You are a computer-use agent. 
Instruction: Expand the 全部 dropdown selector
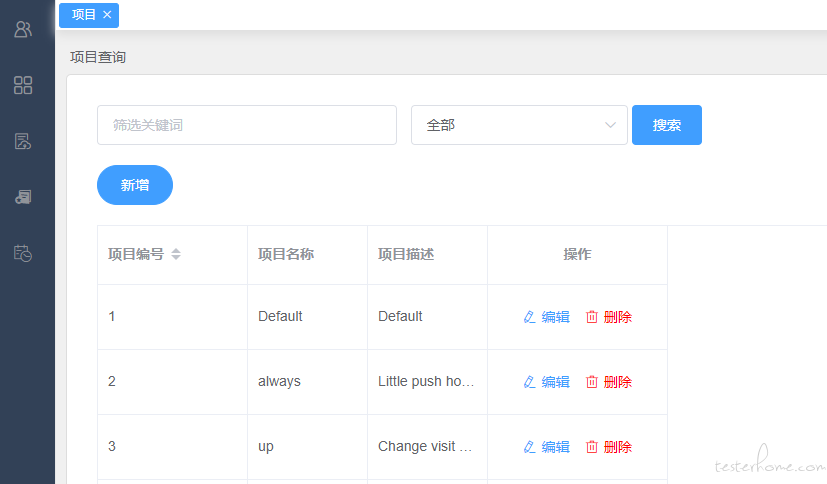point(519,125)
